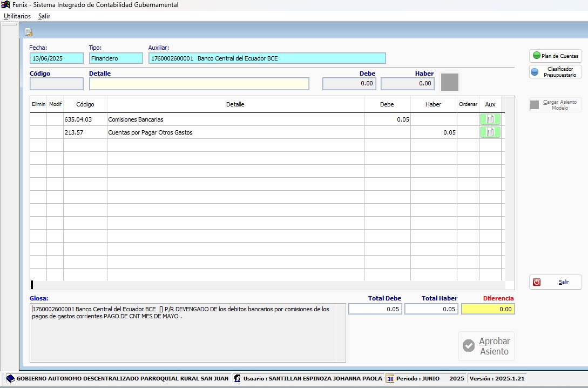Click the Código input field
The height and width of the screenshot is (388, 588).
click(x=57, y=84)
